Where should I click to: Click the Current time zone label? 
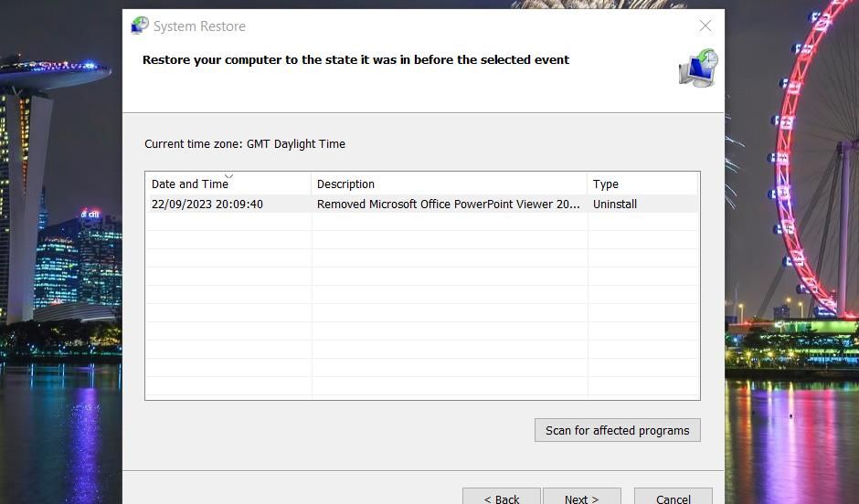(x=245, y=144)
